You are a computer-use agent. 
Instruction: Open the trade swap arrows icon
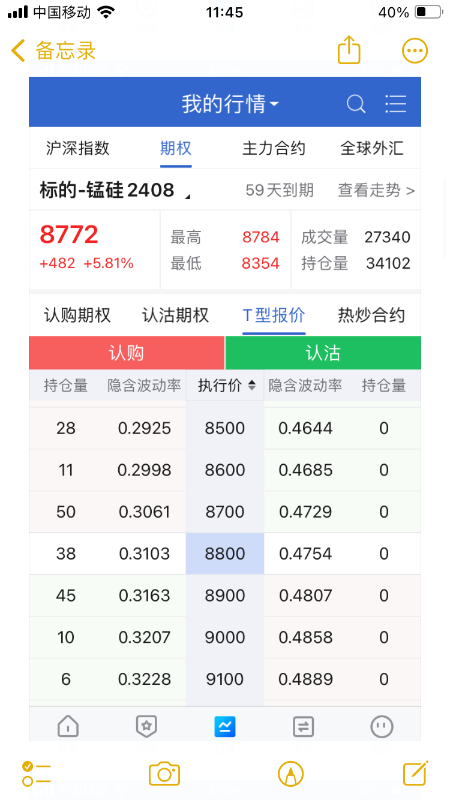304,727
